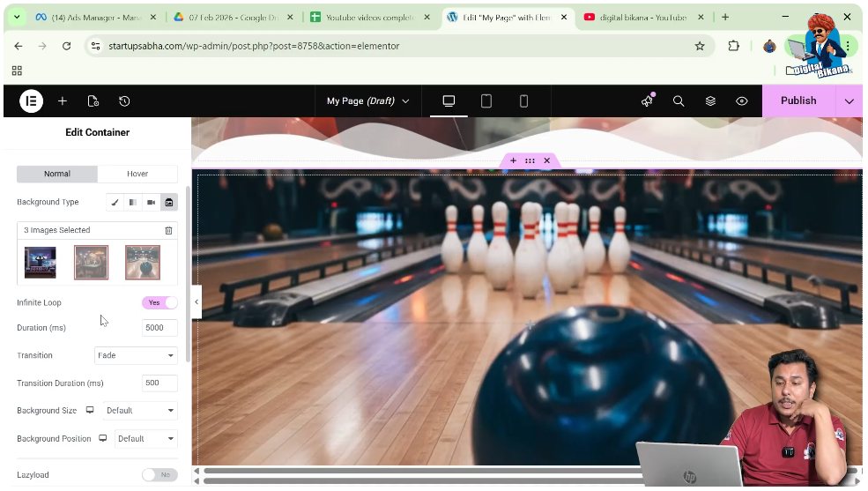Open the Background Position dropdown
The width and height of the screenshot is (868, 491).
145,439
